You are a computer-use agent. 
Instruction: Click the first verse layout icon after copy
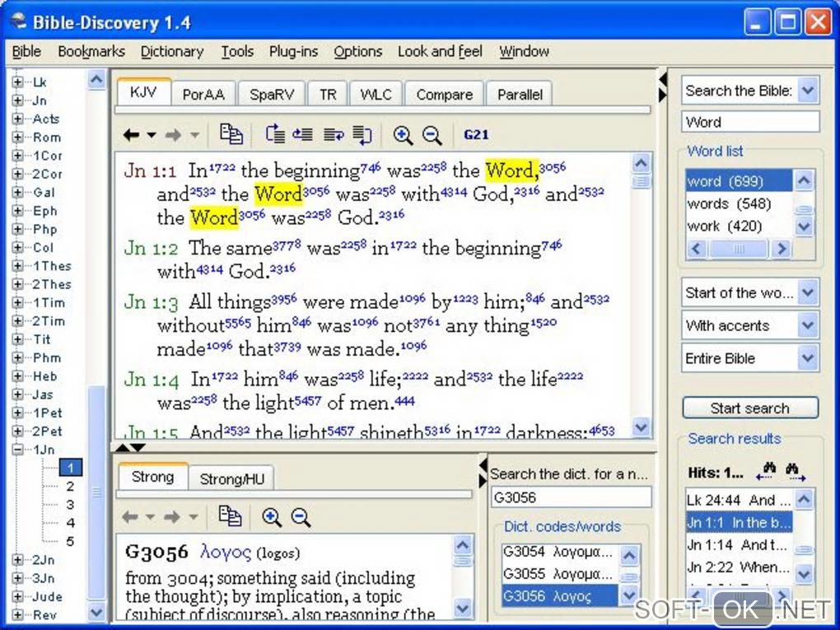(x=275, y=134)
